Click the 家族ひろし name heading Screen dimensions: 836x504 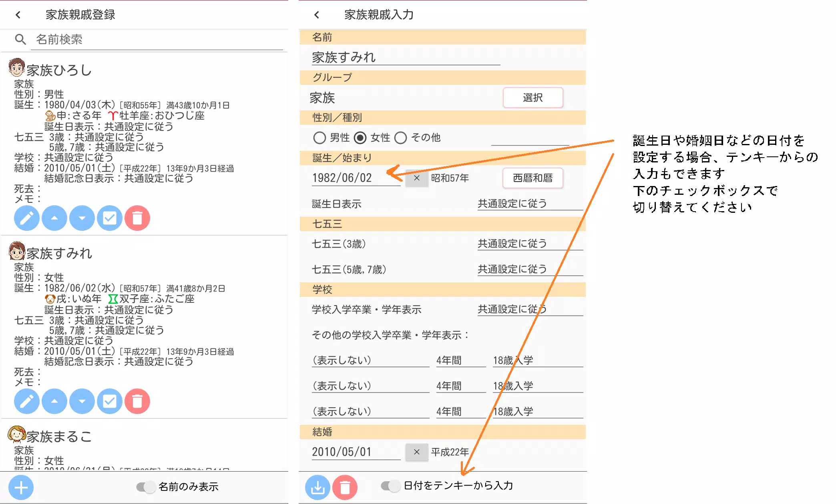[x=59, y=70]
